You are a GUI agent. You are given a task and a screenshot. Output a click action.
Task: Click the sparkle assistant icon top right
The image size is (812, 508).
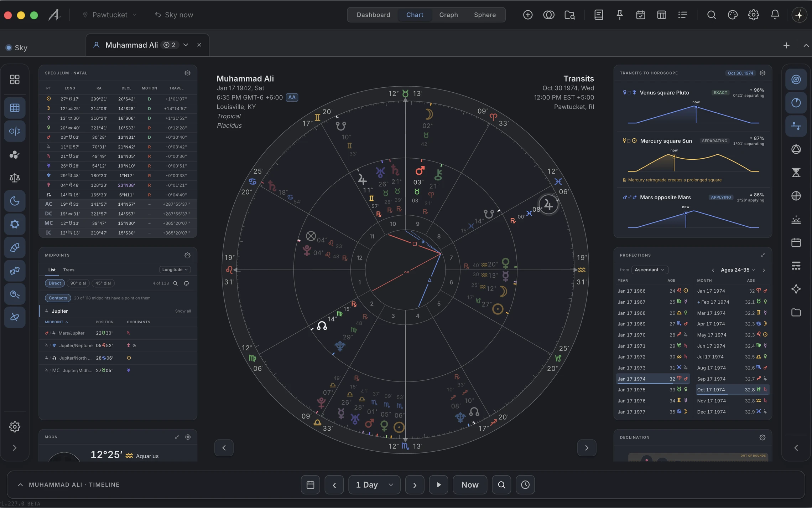(x=799, y=15)
